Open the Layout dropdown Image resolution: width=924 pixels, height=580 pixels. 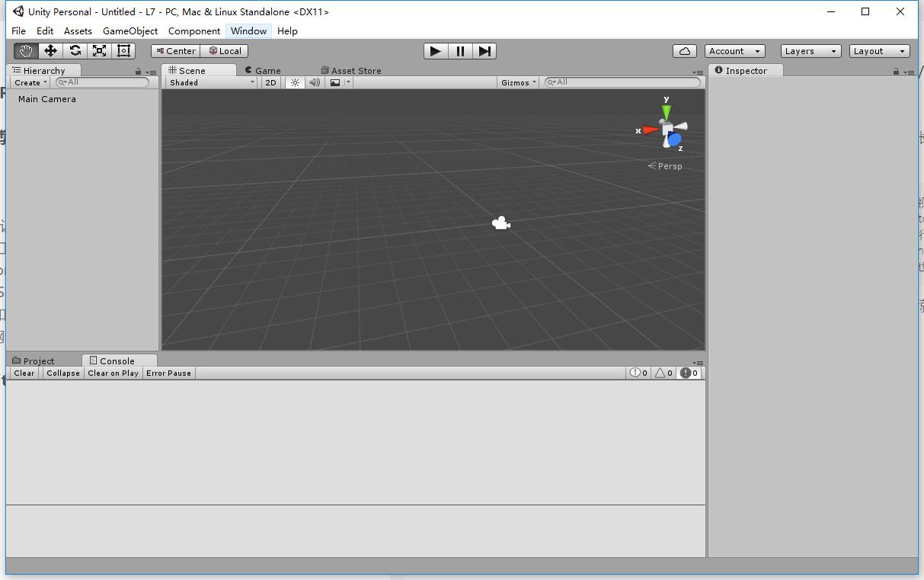click(x=879, y=51)
